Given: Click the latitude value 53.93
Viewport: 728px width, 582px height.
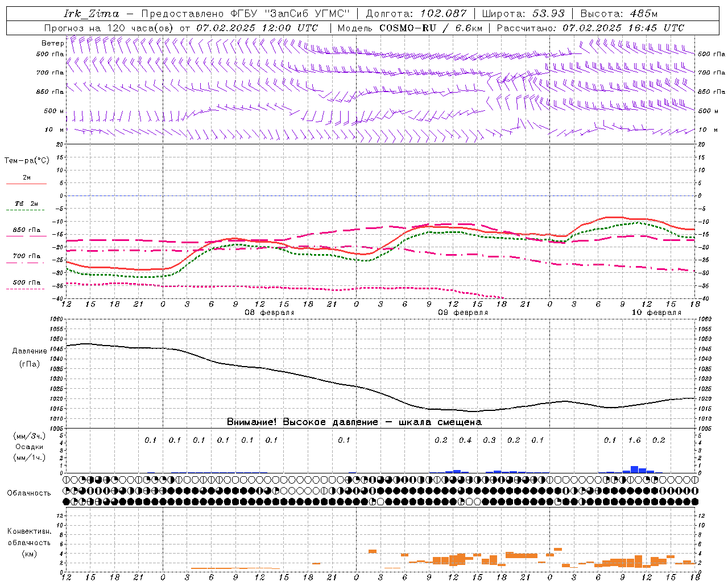Looking at the screenshot, I should (548, 13).
